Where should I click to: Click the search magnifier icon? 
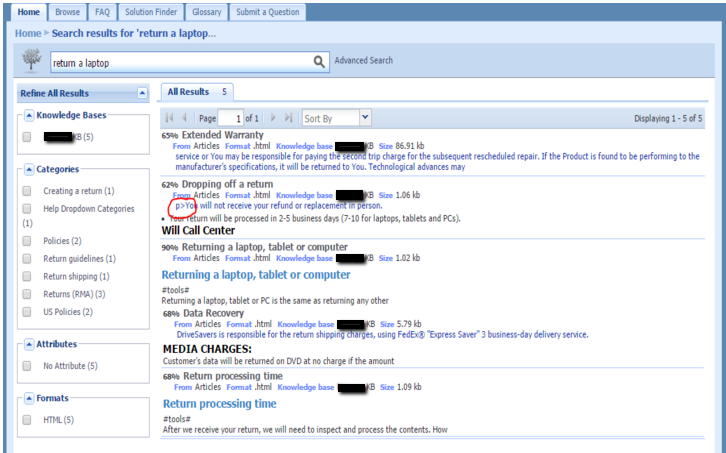click(x=320, y=61)
